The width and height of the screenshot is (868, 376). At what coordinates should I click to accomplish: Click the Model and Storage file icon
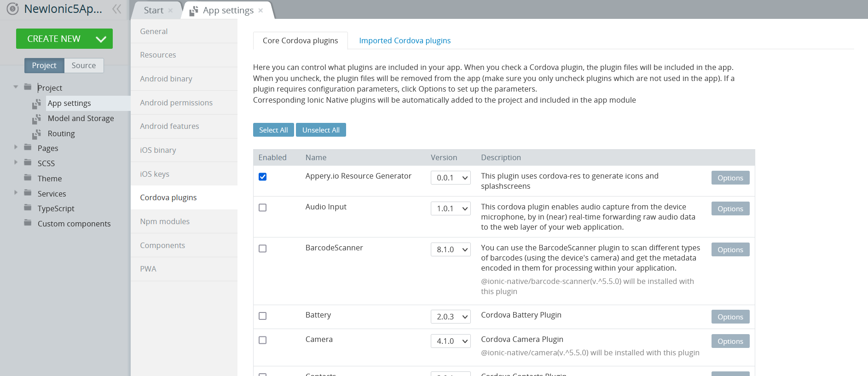[37, 119]
